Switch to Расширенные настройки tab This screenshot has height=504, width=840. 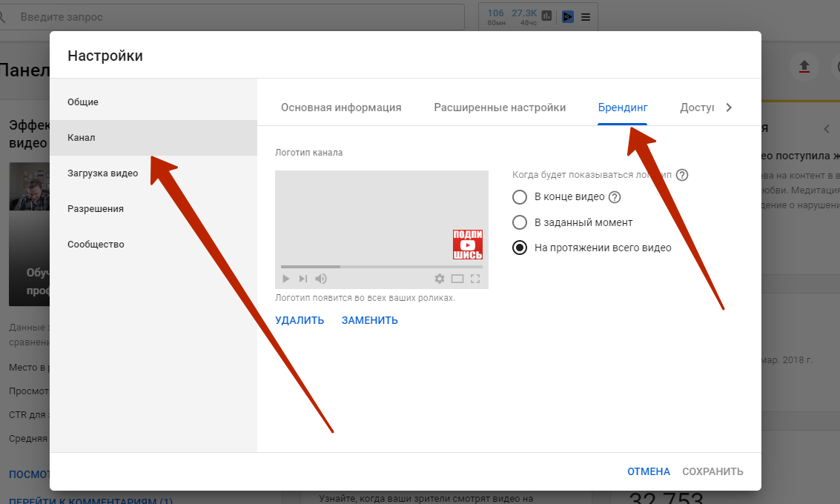[499, 107]
